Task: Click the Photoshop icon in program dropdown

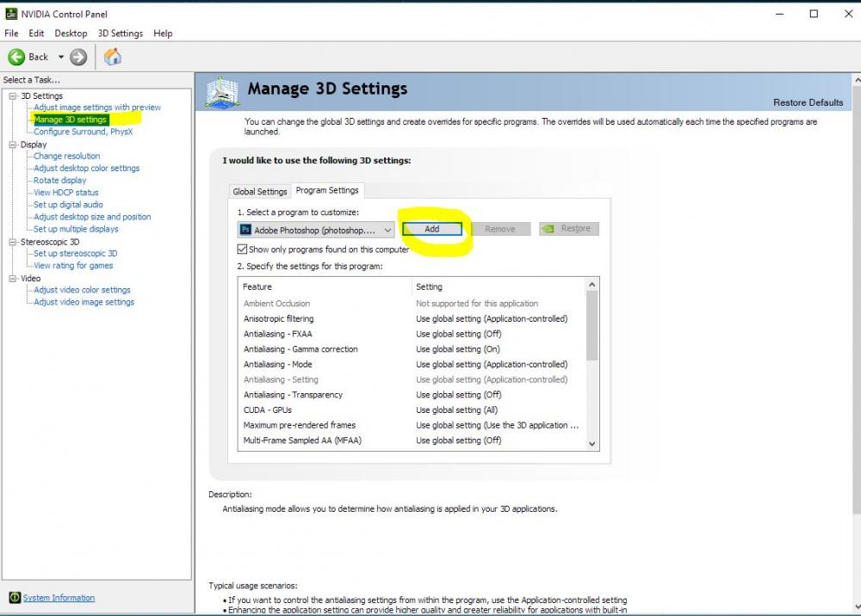Action: [246, 230]
